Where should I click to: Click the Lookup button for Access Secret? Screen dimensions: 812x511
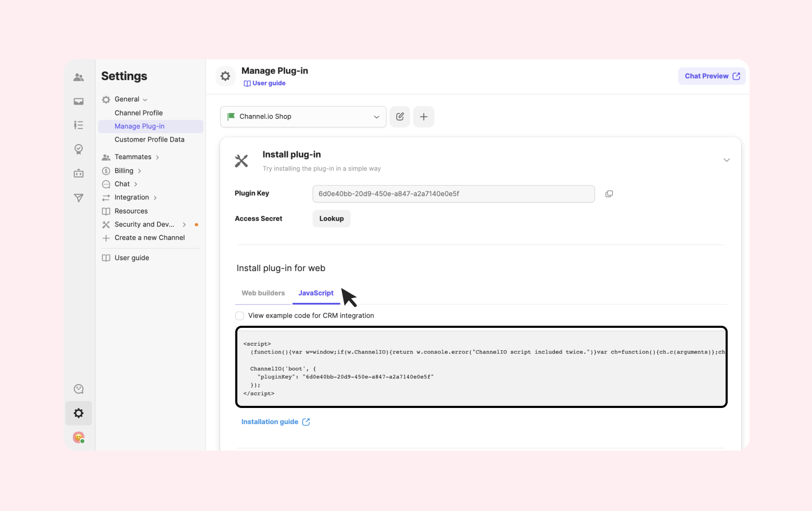click(x=332, y=219)
